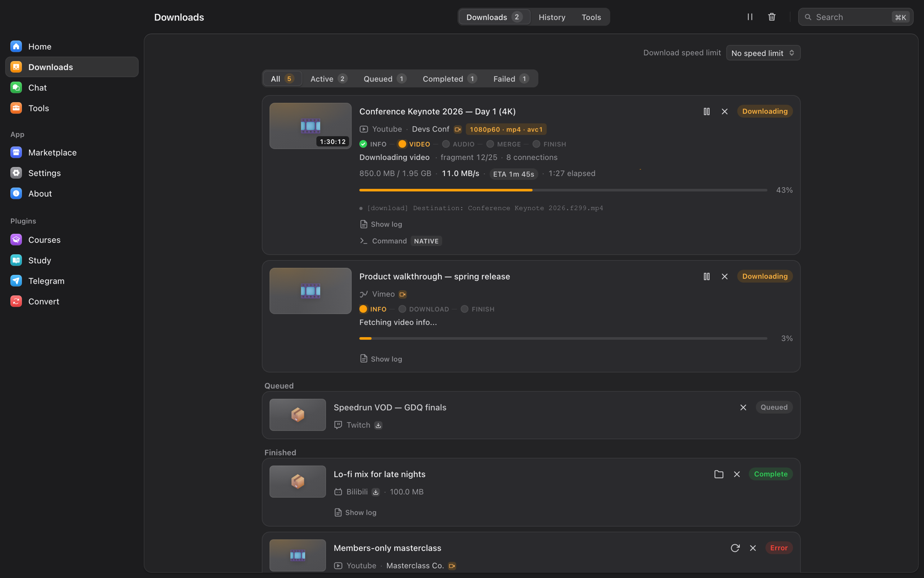Click the video icon beside Devs Conf
The height and width of the screenshot is (578, 924).
458,129
